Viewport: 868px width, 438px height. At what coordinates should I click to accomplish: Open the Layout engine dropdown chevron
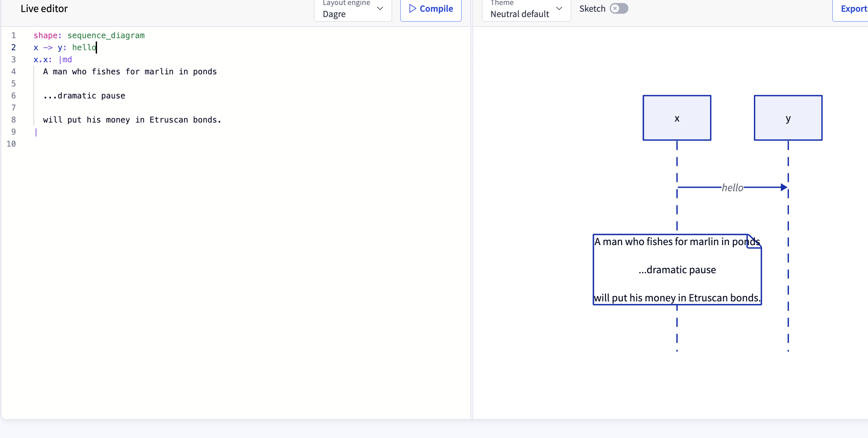[380, 9]
